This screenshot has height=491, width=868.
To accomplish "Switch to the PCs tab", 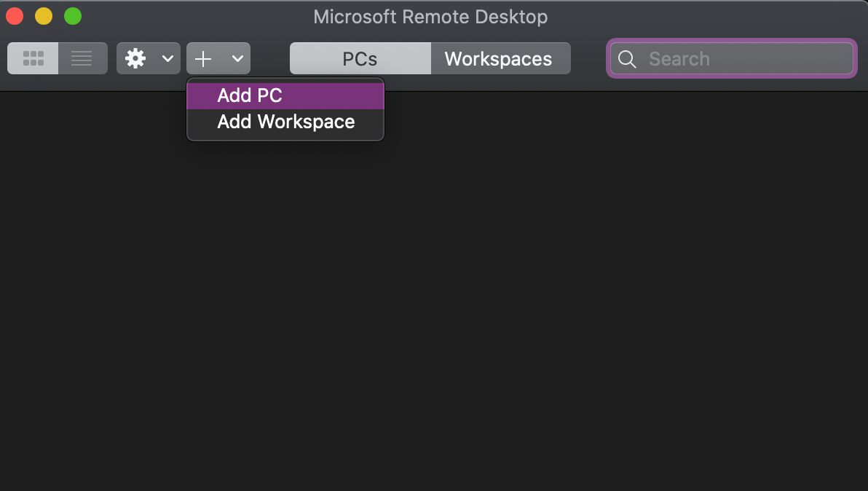I will click(360, 58).
